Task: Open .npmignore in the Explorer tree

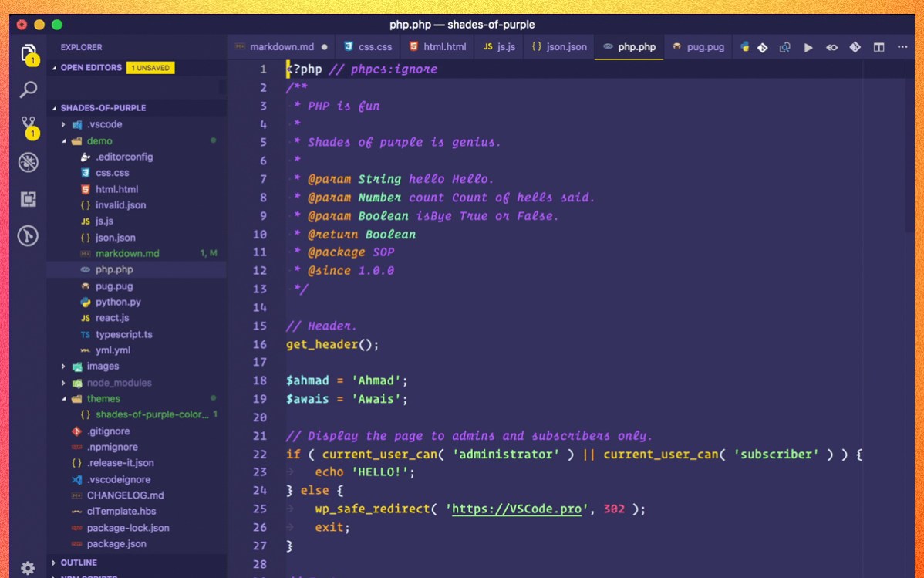Action: 113,447
